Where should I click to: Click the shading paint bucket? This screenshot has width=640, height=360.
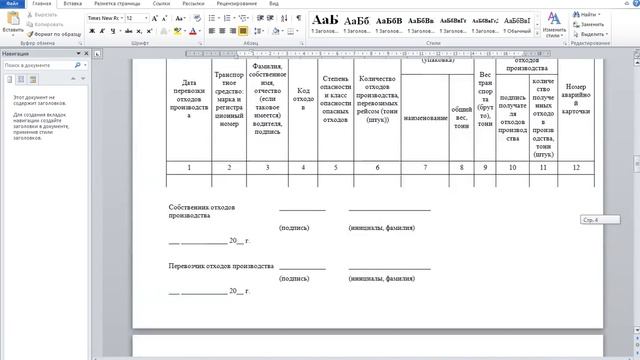(x=276, y=31)
